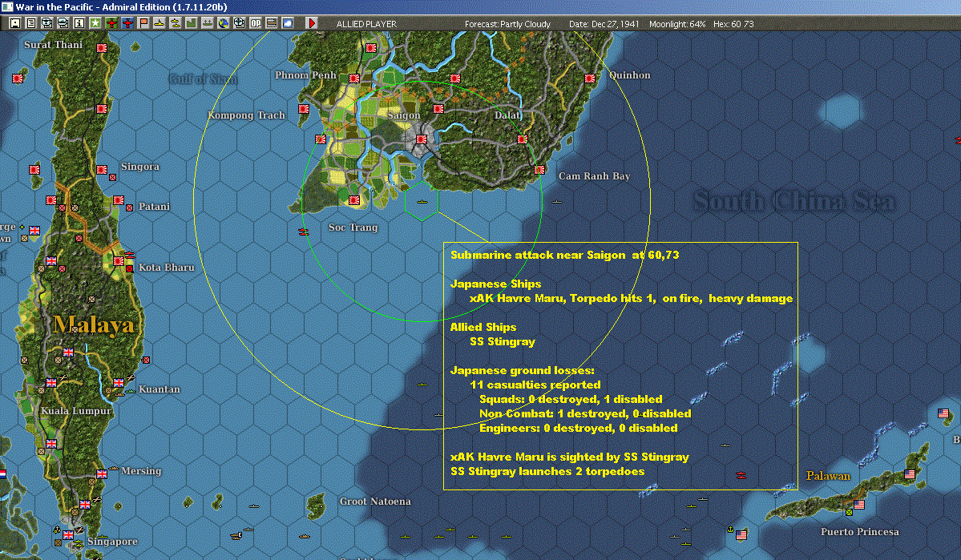Open the green base silhouette toolbar icon
Viewport: 961px width, 560px height.
pos(192,23)
